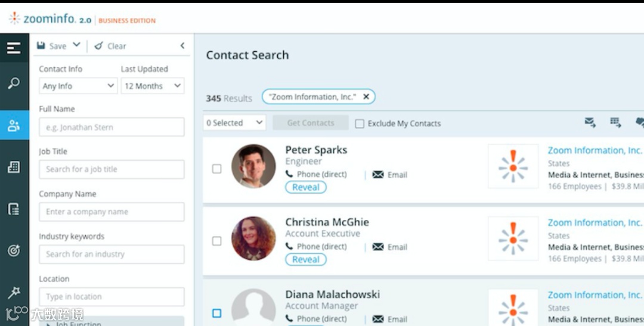The height and width of the screenshot is (326, 644).
Task: Select Peter Sparks row checkbox
Action: 216,169
